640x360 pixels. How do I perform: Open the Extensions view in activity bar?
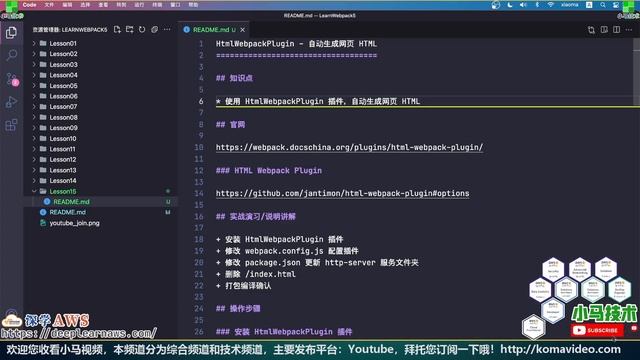11,125
